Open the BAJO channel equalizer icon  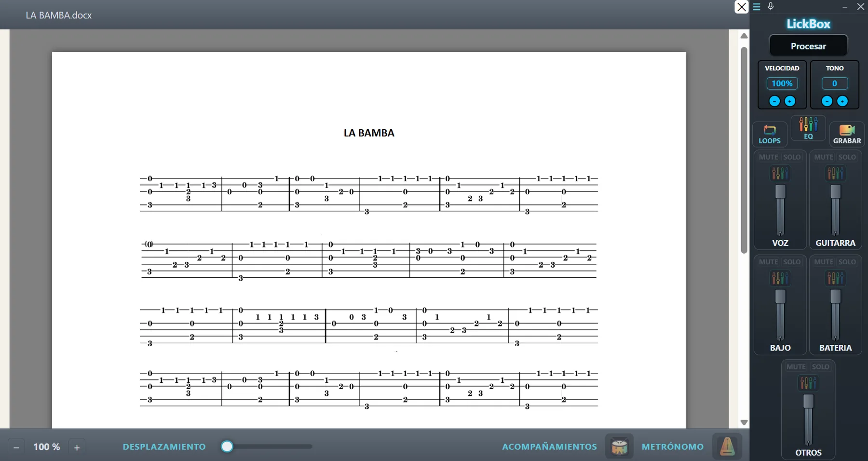click(780, 278)
